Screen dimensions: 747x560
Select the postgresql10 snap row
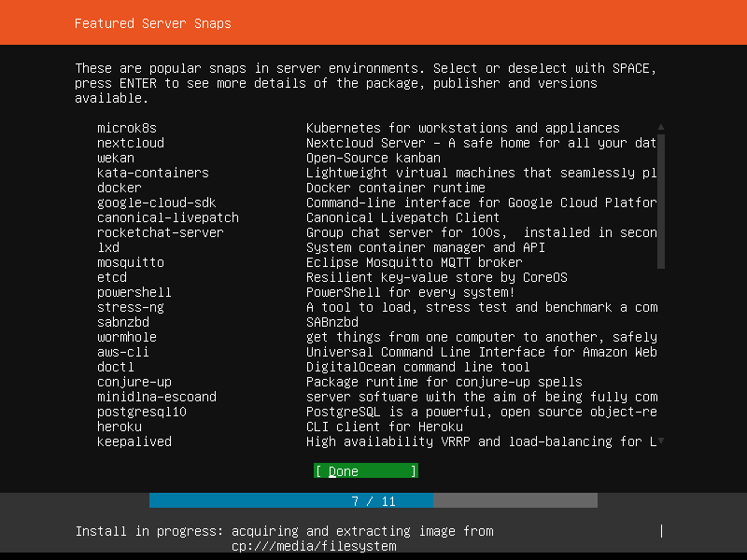click(x=365, y=412)
